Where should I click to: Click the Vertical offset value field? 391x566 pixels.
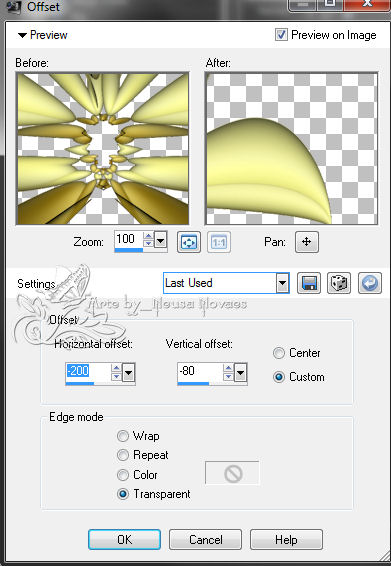tap(200, 371)
